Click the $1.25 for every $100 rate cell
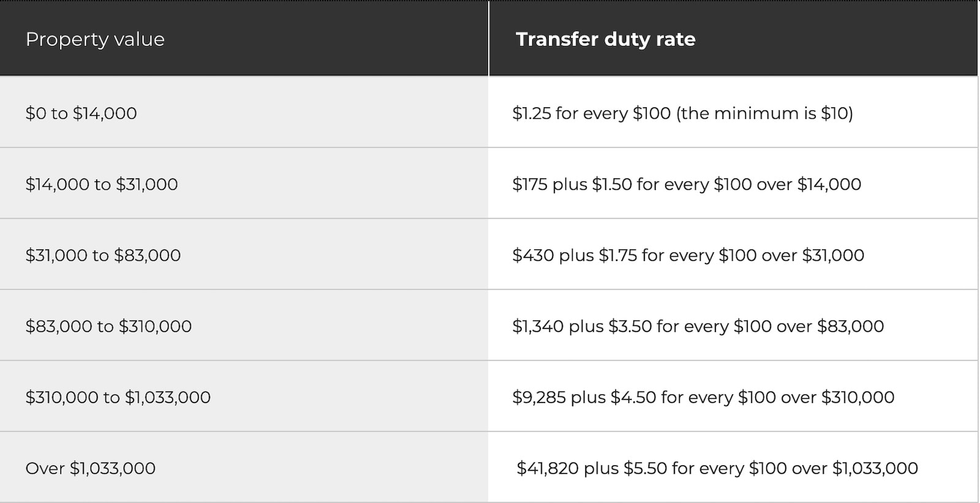 point(733,112)
